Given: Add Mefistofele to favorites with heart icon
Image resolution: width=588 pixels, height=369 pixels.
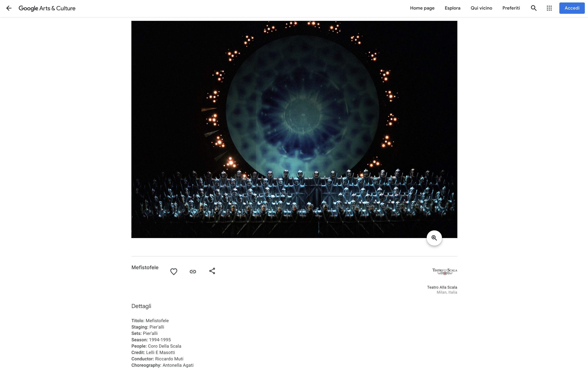Looking at the screenshot, I should [174, 271].
